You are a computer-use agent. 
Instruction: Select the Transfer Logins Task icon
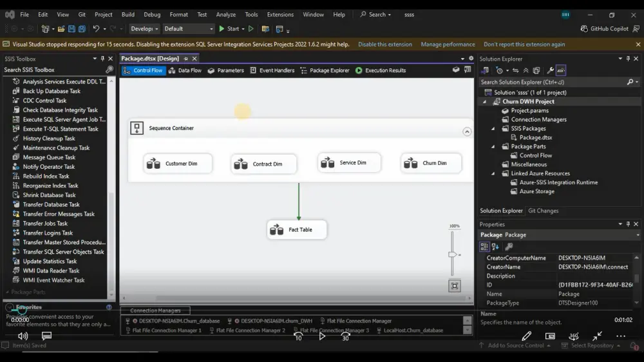16,233
